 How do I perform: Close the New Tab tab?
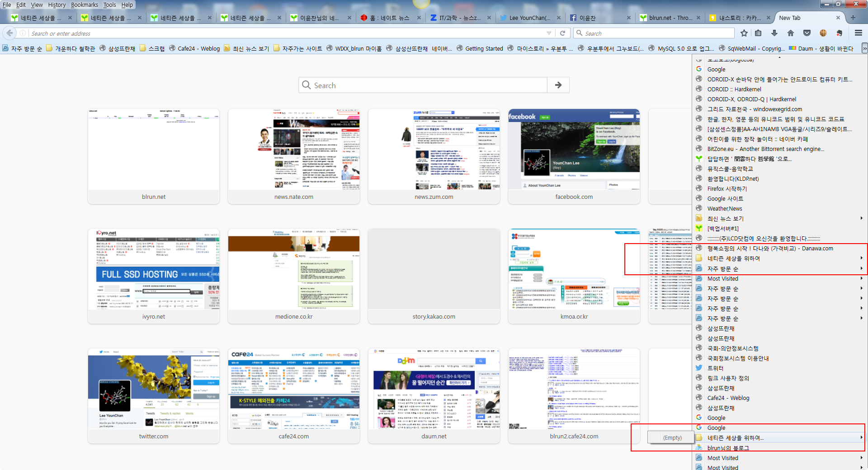click(838, 18)
